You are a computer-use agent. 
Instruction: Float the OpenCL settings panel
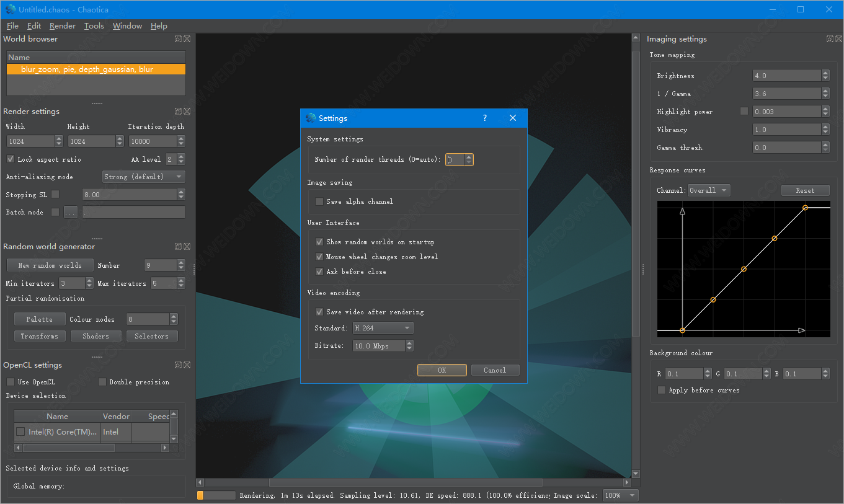(178, 365)
